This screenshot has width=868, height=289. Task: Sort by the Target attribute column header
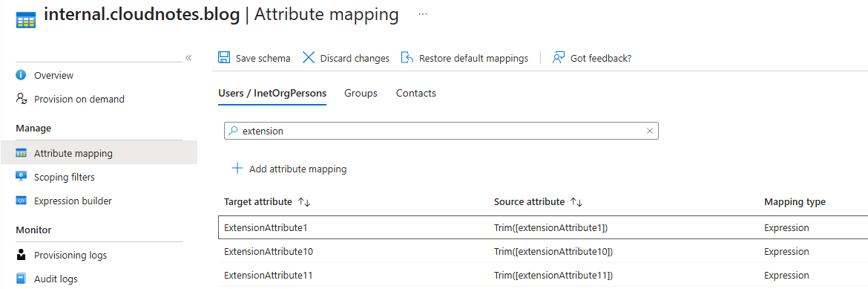(258, 202)
